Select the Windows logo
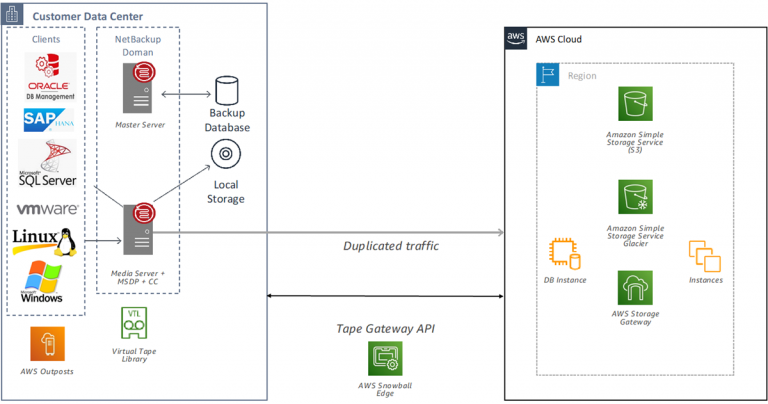The height and width of the screenshot is (404, 768). (x=42, y=282)
